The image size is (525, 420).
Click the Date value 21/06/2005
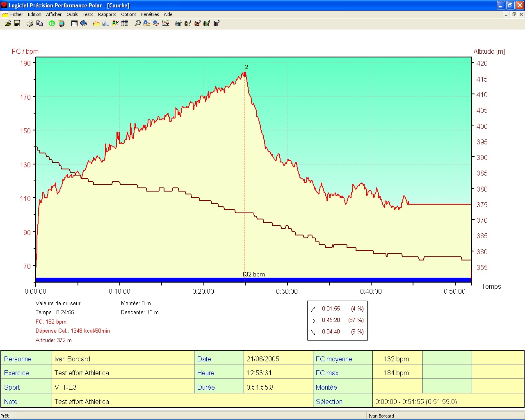pos(263,359)
